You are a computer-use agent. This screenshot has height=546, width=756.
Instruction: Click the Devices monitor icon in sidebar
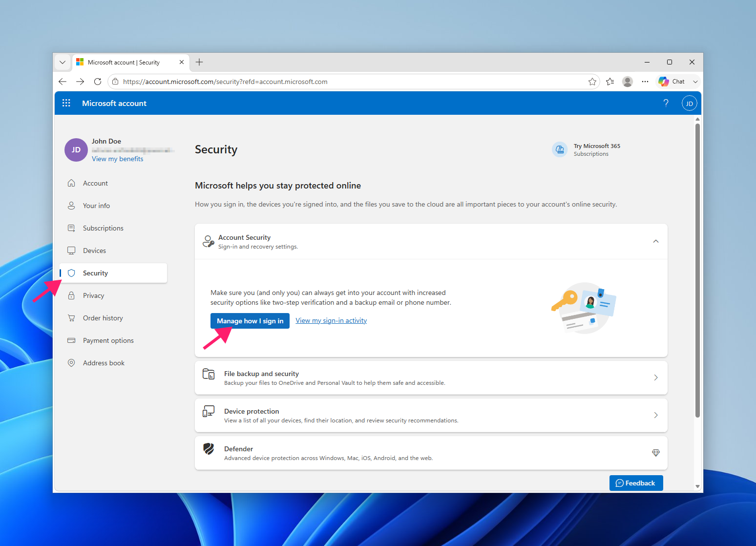click(x=71, y=251)
